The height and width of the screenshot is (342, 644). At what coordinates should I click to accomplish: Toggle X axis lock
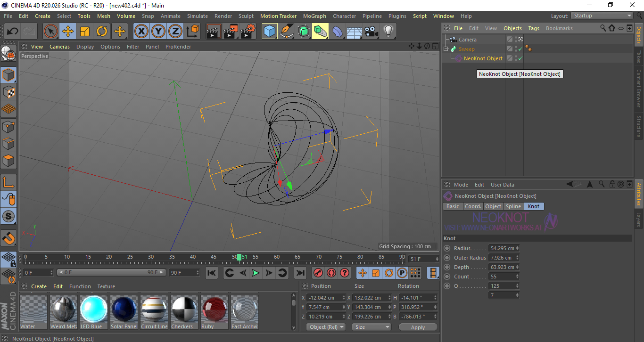pos(141,32)
